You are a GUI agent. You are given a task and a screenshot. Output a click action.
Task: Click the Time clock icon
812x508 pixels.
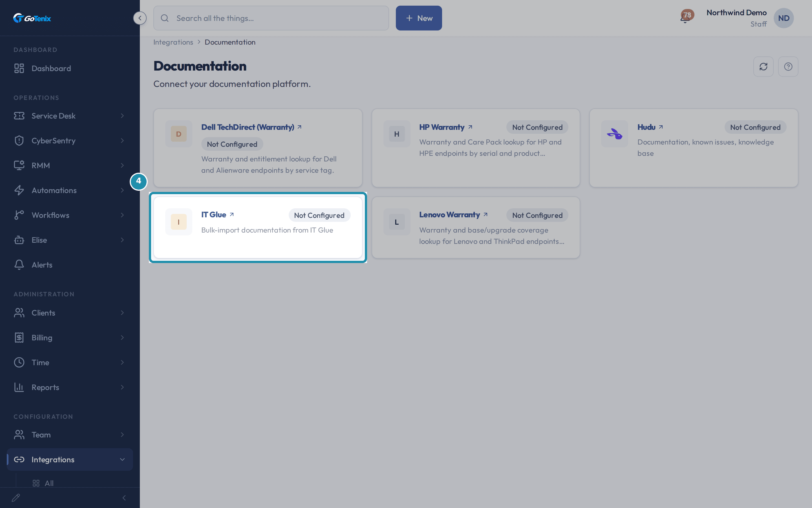[x=19, y=363]
